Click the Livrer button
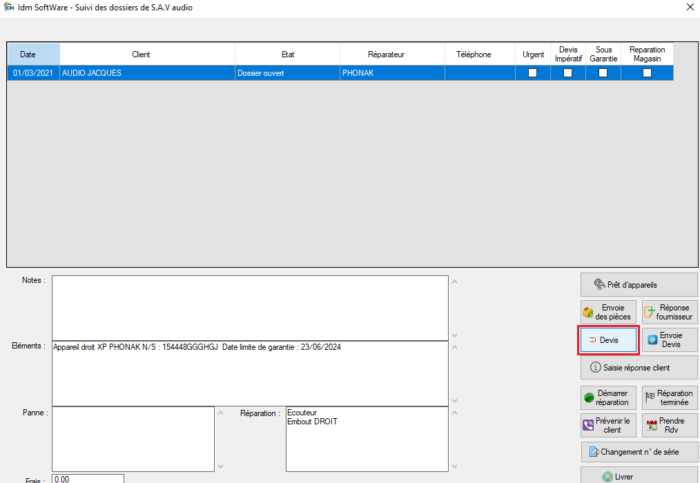Viewport: 700px width, 483px height. pos(638,476)
